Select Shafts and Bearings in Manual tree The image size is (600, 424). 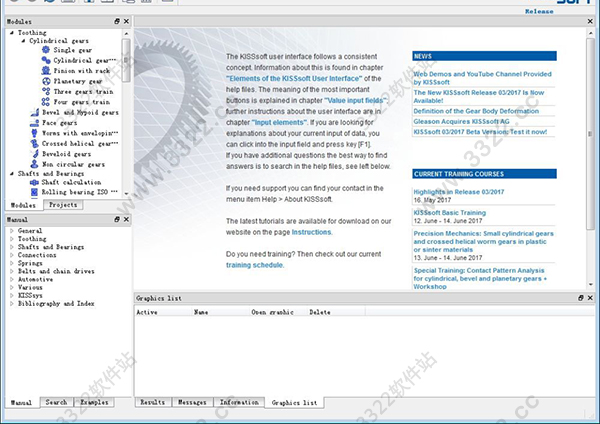[51, 247]
